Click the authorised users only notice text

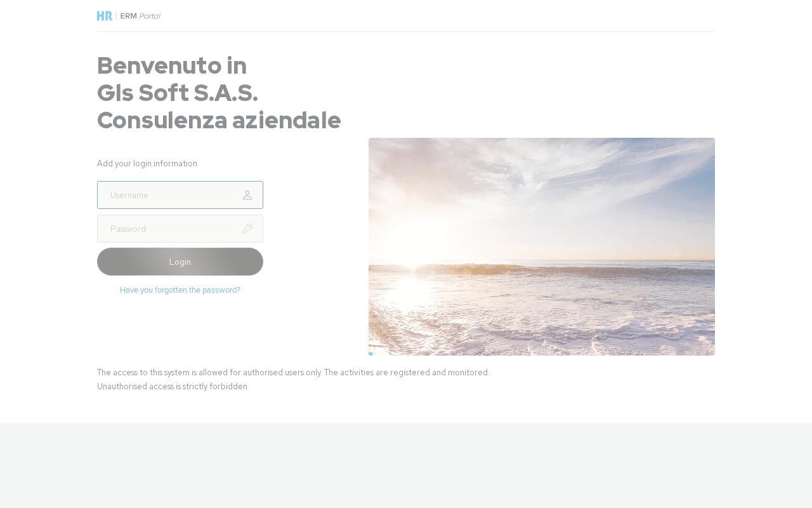coord(293,372)
